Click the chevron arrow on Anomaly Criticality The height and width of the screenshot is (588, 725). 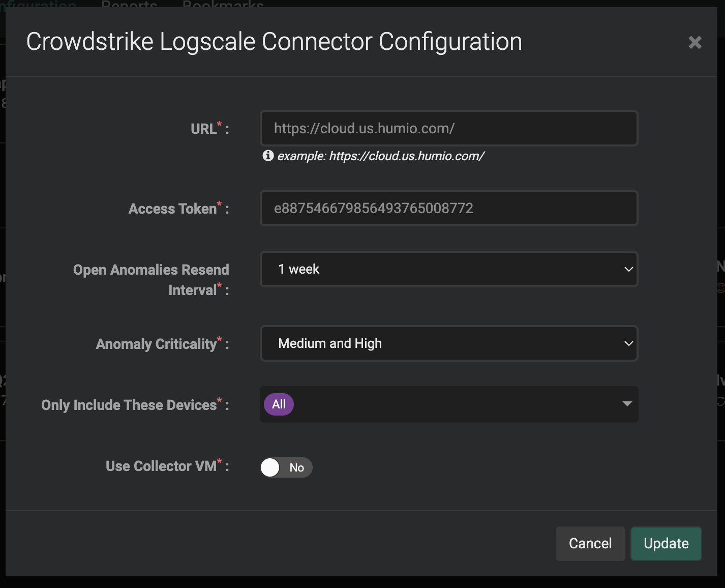[628, 343]
